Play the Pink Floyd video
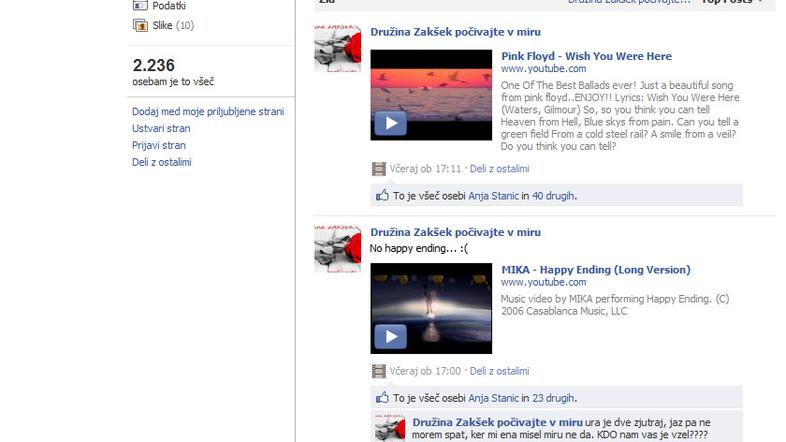The image size is (786, 442). pyautogui.click(x=390, y=123)
